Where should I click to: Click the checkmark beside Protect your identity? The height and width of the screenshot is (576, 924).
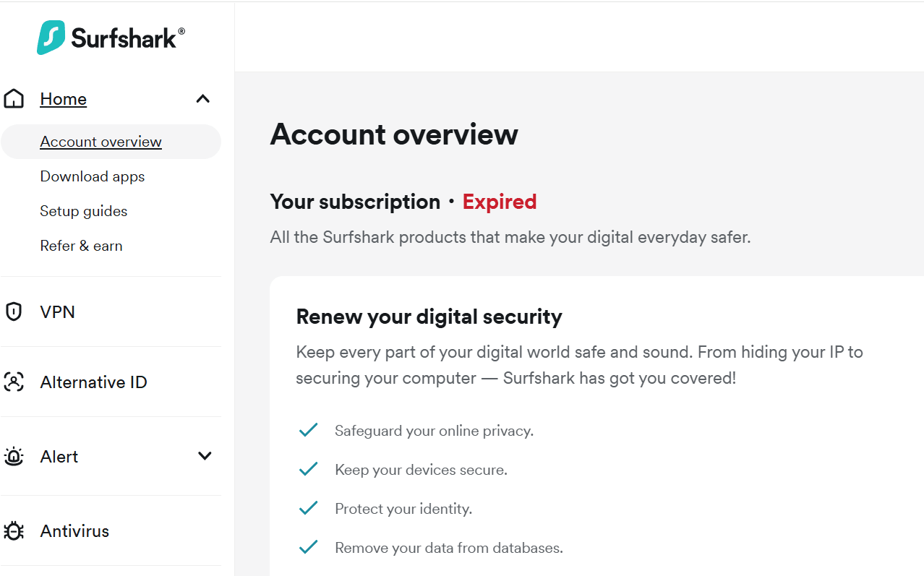click(x=308, y=507)
